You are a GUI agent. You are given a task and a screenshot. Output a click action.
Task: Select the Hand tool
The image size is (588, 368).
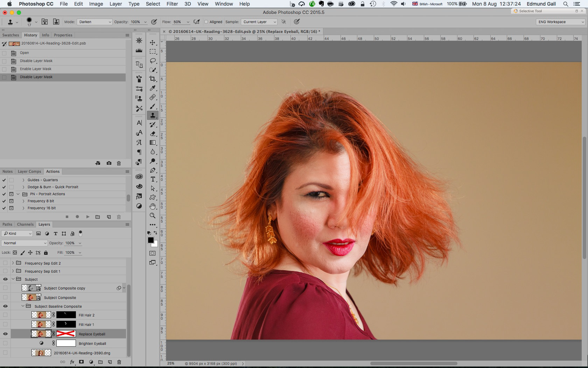[153, 206]
